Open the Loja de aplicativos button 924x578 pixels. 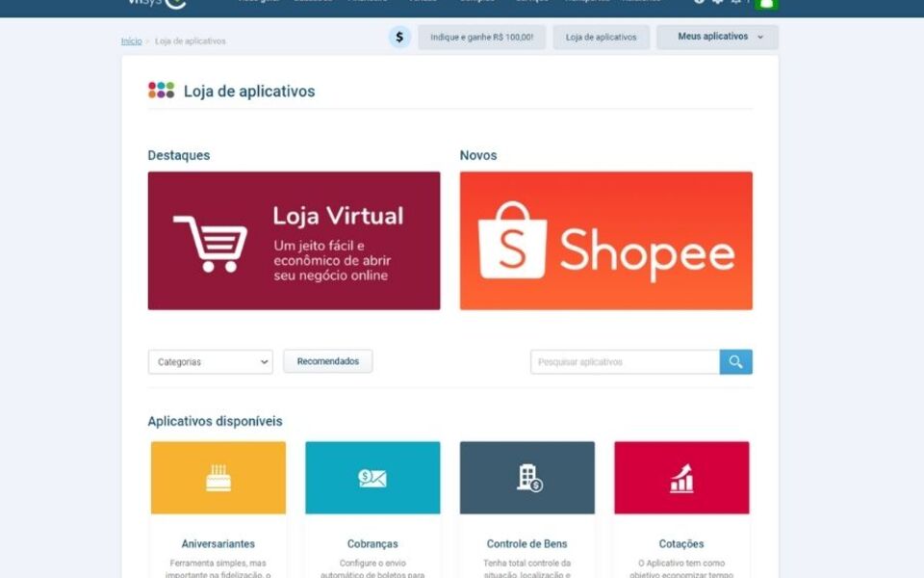601,38
